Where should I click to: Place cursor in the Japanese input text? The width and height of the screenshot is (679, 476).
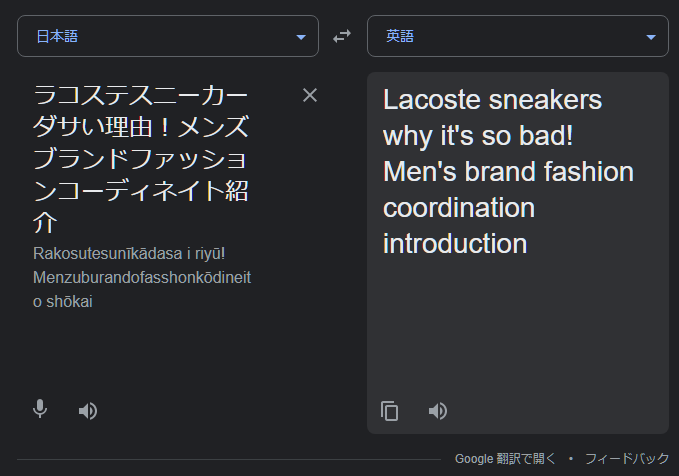[x=141, y=159]
